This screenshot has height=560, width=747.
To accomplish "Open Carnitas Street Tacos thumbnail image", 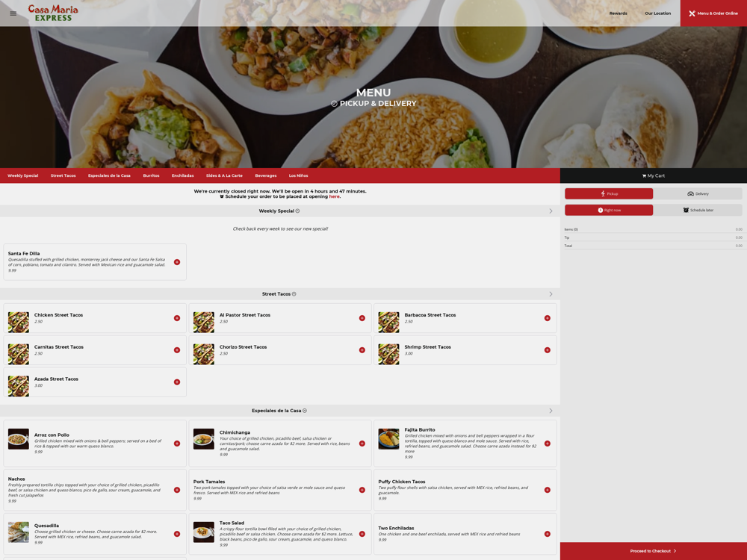I will tap(19, 354).
